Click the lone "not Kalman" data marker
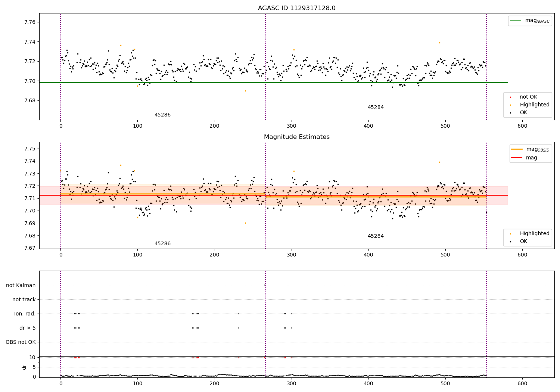The width and height of the screenshot is (560, 392). click(x=265, y=285)
